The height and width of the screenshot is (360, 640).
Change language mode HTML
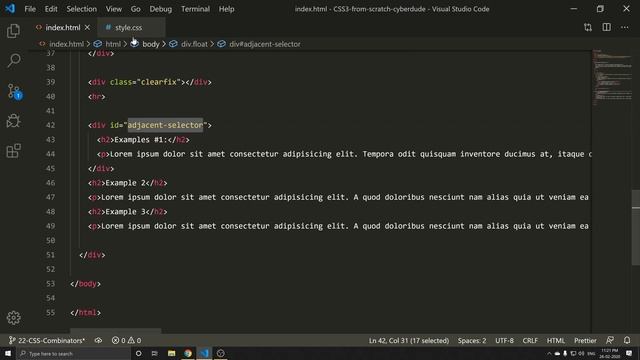(x=556, y=340)
